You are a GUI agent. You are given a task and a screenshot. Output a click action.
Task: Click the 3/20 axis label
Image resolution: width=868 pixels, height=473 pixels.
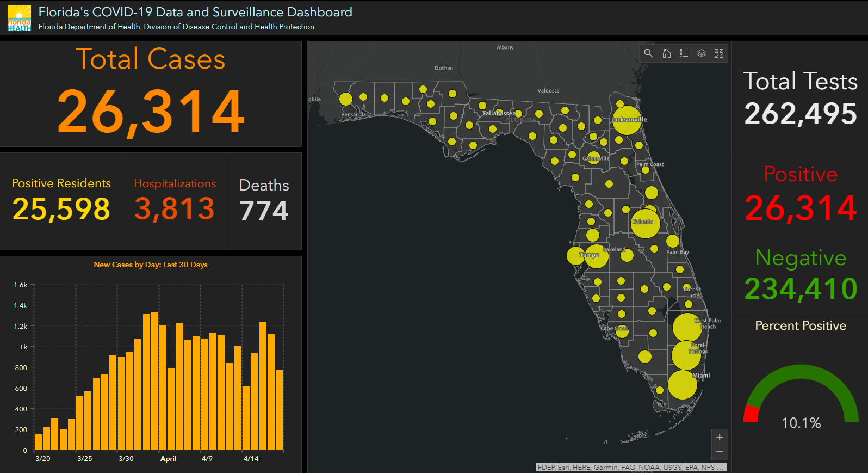point(43,459)
